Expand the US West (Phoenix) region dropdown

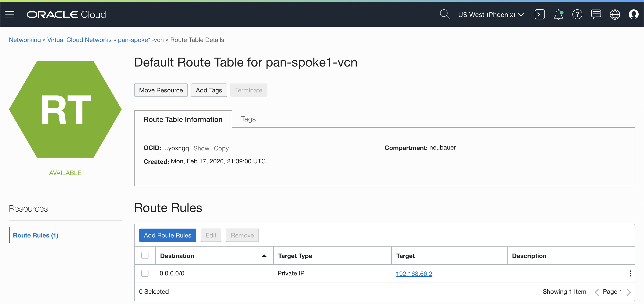[x=491, y=15]
